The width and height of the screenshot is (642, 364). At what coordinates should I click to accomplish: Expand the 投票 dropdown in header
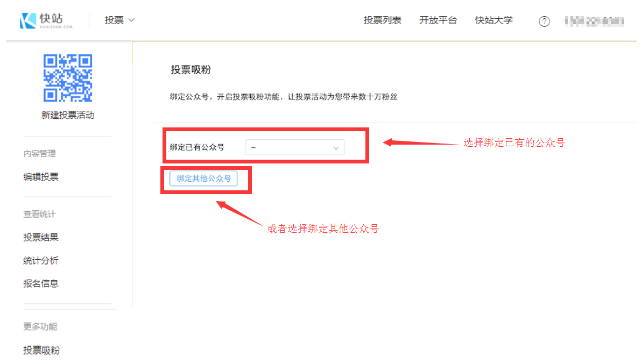[119, 20]
